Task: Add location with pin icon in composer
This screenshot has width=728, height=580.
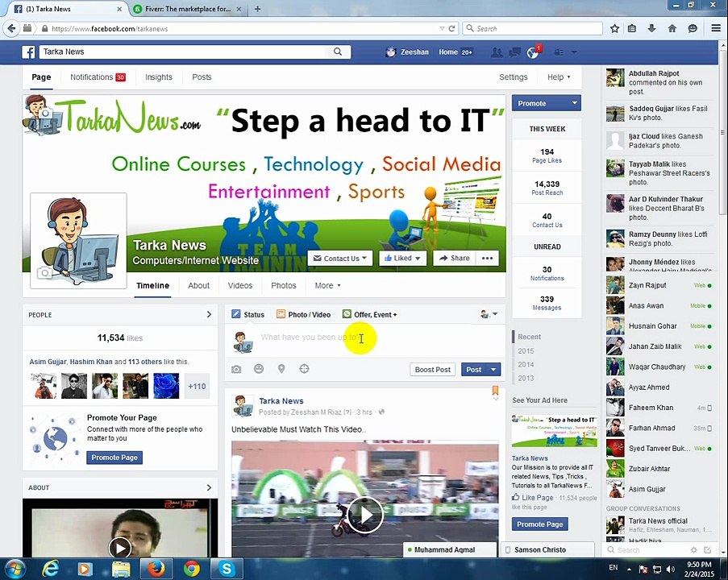Action: point(281,369)
